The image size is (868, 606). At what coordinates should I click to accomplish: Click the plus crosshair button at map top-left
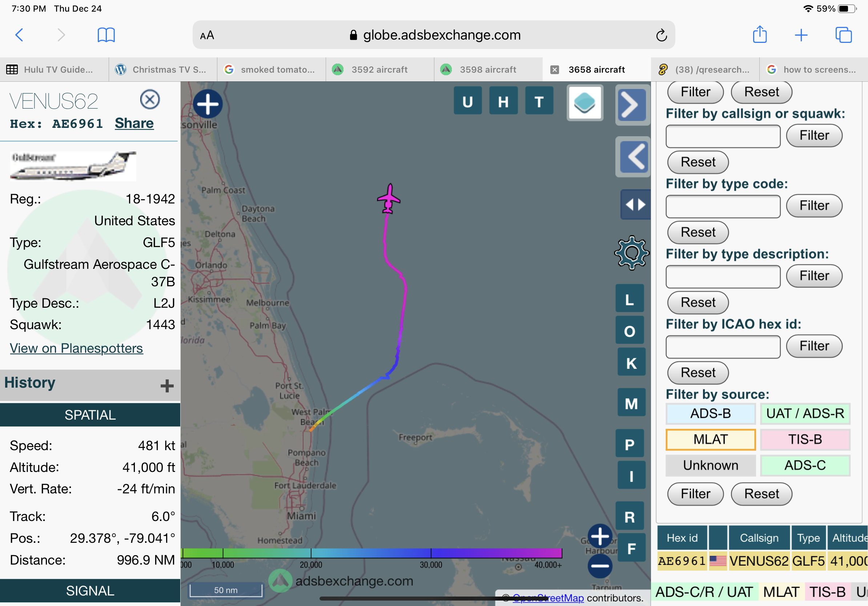click(x=208, y=104)
